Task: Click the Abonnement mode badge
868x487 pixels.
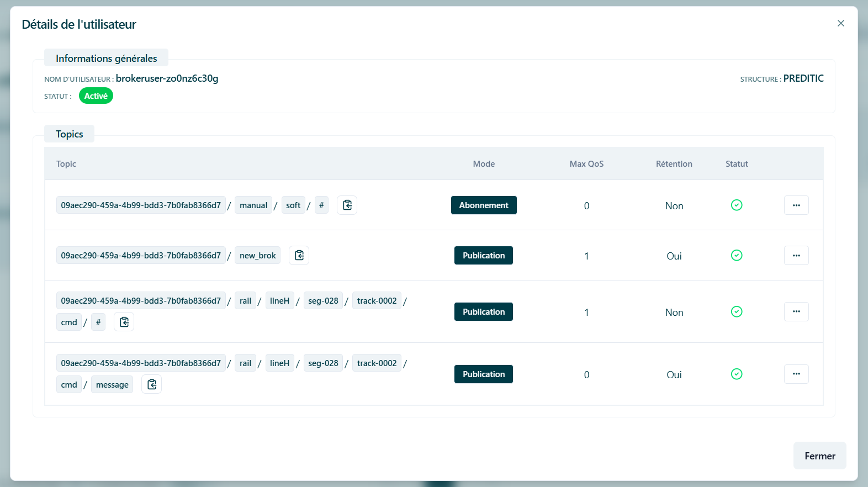Action: tap(484, 205)
